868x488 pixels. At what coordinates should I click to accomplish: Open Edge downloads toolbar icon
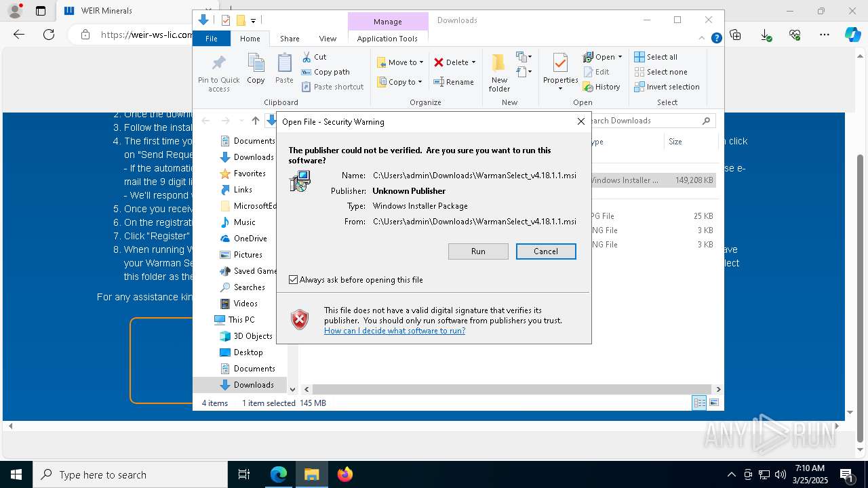click(766, 35)
